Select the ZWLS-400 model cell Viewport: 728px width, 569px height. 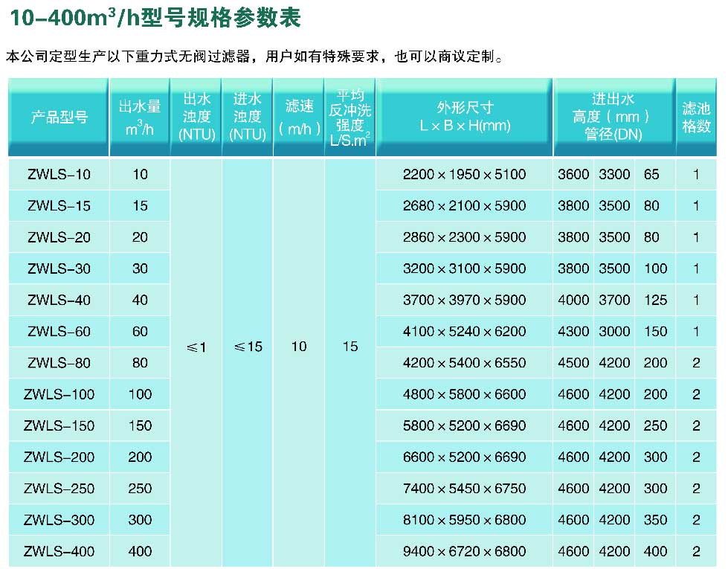click(59, 552)
